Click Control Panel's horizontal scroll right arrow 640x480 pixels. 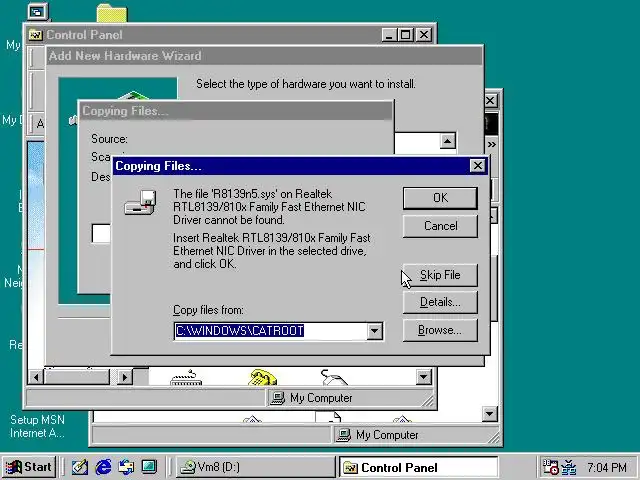(x=124, y=377)
